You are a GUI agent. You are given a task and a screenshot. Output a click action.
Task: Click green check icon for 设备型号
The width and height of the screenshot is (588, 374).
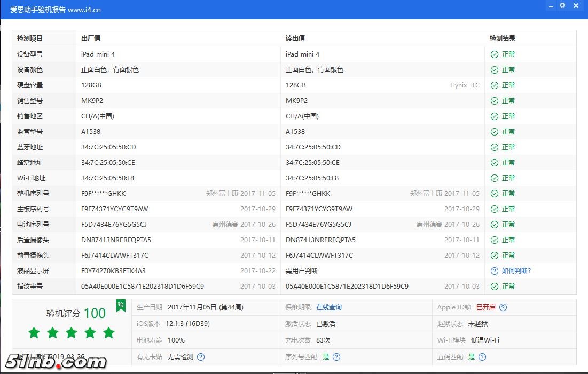pyautogui.click(x=495, y=54)
